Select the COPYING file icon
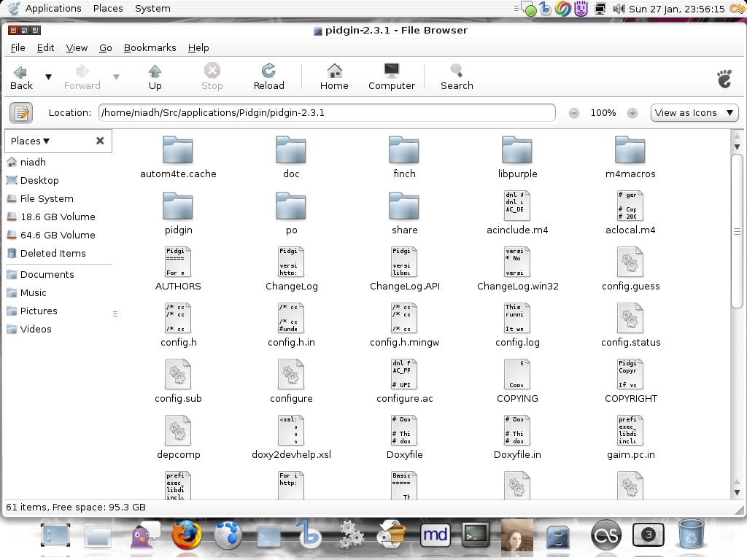This screenshot has width=747, height=560. point(517,374)
